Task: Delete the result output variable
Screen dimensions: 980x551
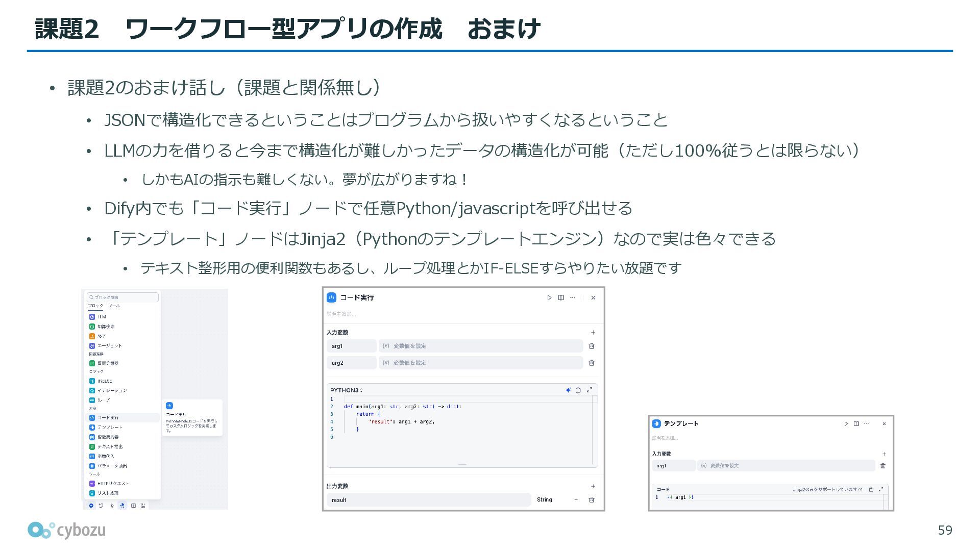Action: click(592, 500)
